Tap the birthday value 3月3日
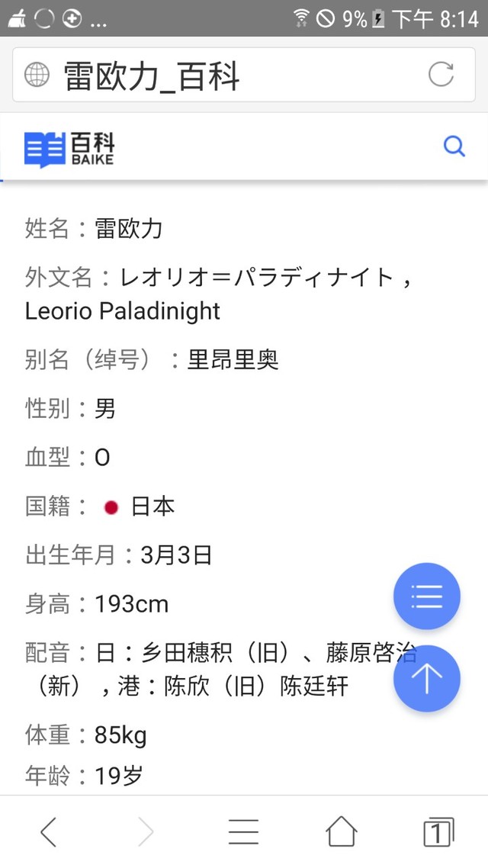Screen dimensions: 488x868 tap(176, 555)
